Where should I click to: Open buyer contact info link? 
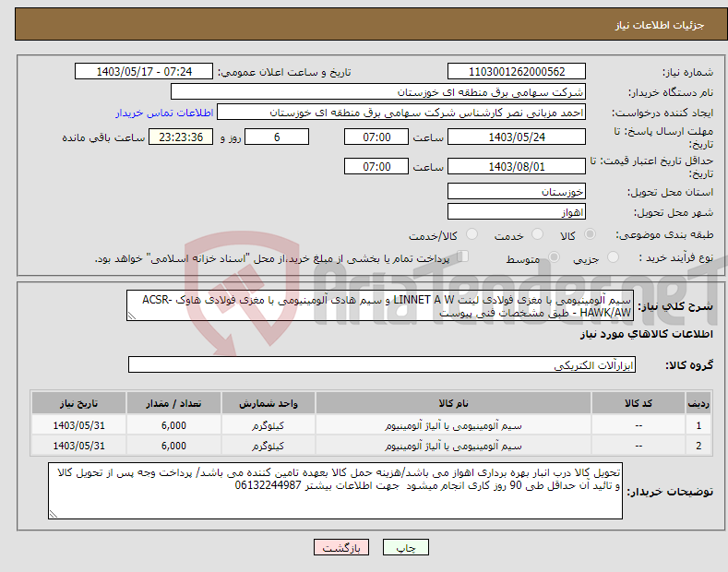[x=164, y=113]
